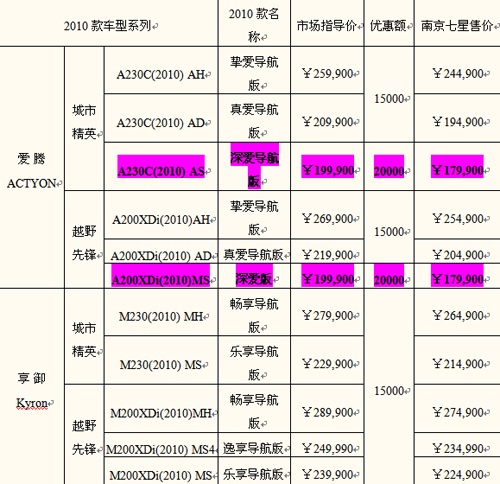
Task: Select the highlighted A230C(2010) AS cell
Action: click(x=161, y=167)
